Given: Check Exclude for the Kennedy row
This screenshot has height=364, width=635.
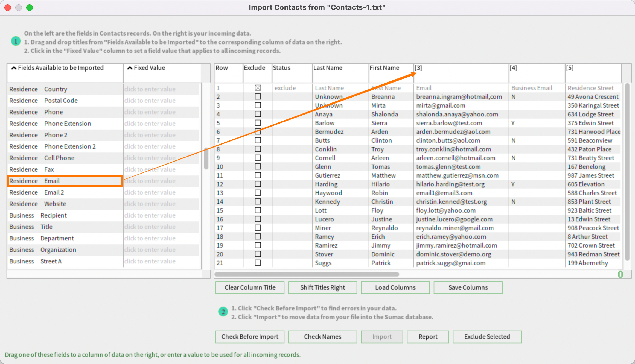Looking at the screenshot, I should click(x=258, y=201).
